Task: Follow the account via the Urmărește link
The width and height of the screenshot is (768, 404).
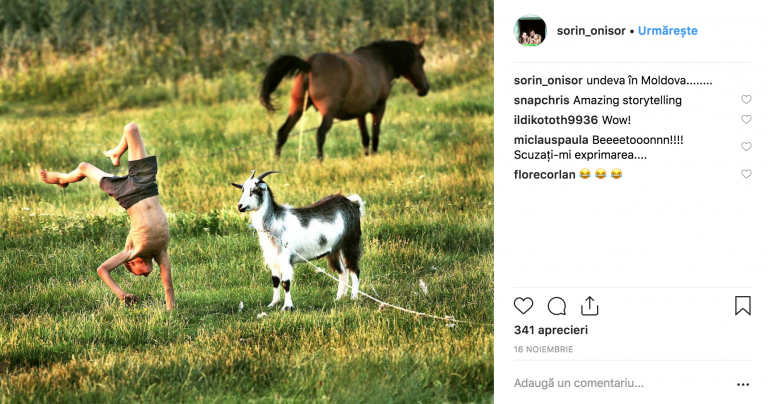Action: click(667, 31)
